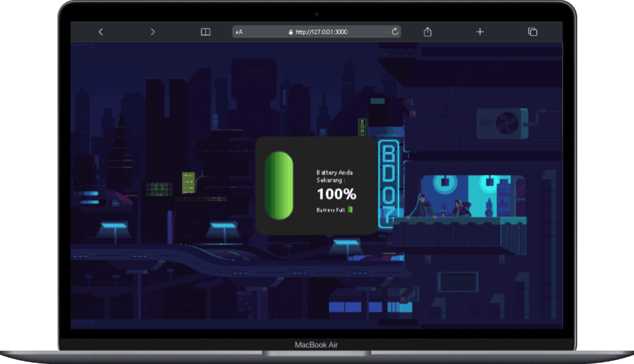Show the tab overview icon
634x364 pixels.
(x=532, y=32)
